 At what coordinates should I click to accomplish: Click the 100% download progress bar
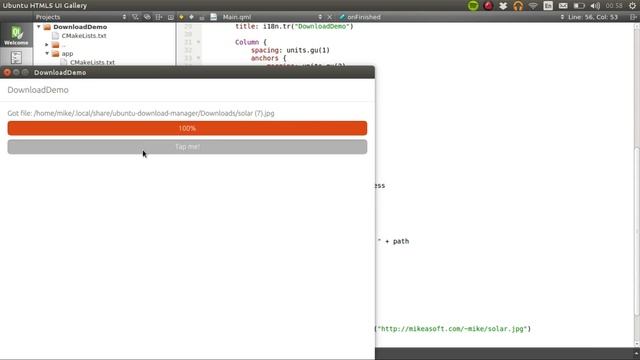click(187, 128)
